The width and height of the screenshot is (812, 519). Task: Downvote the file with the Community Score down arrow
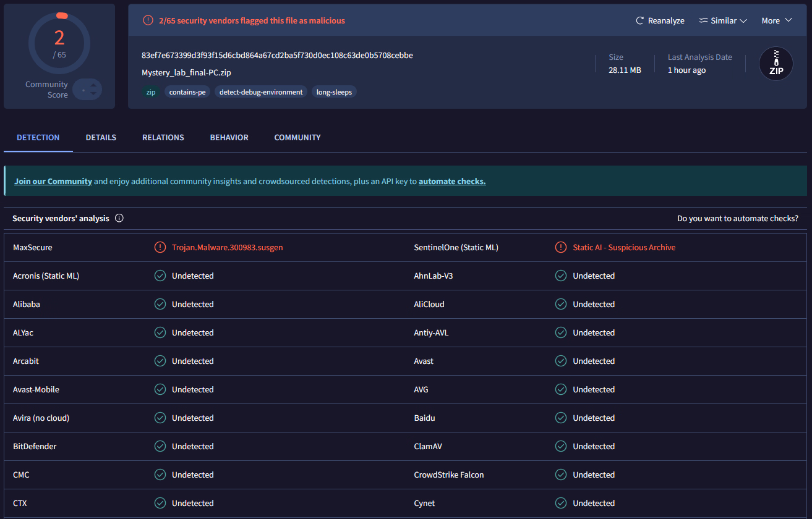tap(93, 94)
